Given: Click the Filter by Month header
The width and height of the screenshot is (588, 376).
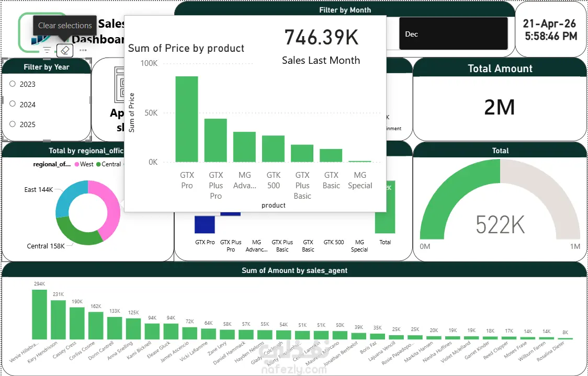Looking at the screenshot, I should tap(345, 10).
